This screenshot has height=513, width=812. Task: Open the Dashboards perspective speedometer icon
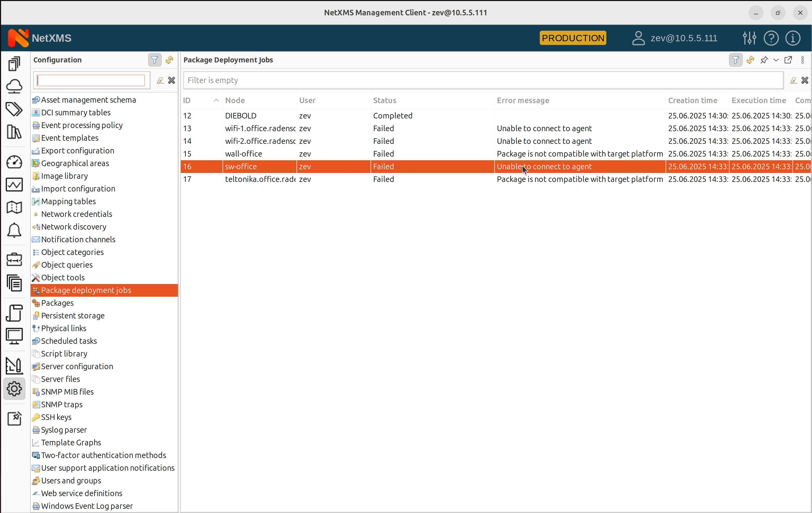coord(14,162)
